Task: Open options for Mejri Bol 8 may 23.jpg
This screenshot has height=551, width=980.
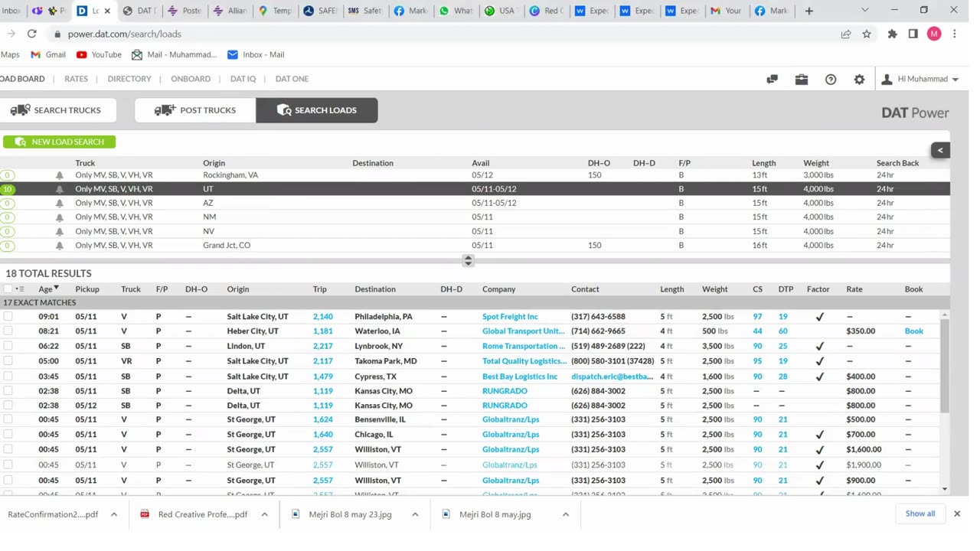Action: (x=415, y=514)
